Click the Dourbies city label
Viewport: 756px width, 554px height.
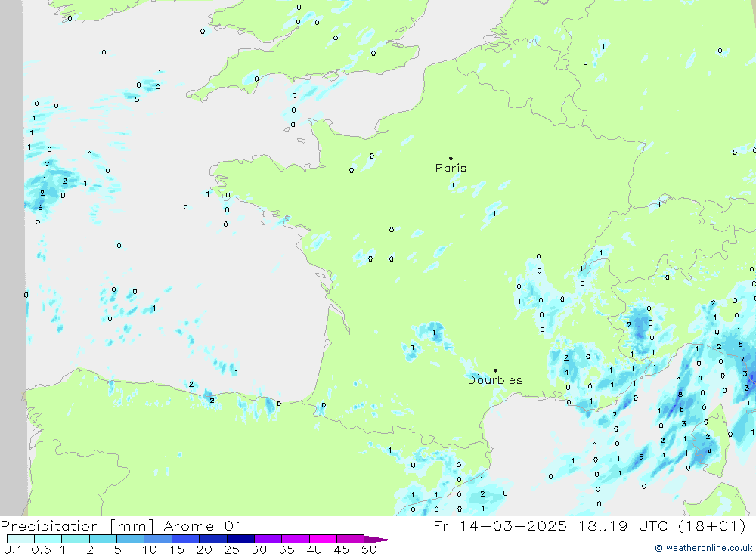pos(495,380)
